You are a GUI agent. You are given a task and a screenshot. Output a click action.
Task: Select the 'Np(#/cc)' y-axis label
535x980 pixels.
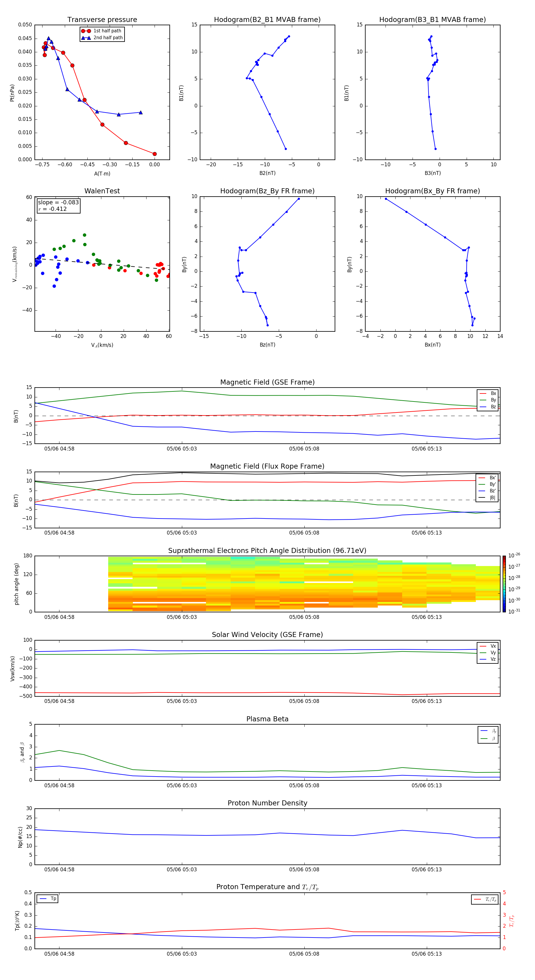20,837
